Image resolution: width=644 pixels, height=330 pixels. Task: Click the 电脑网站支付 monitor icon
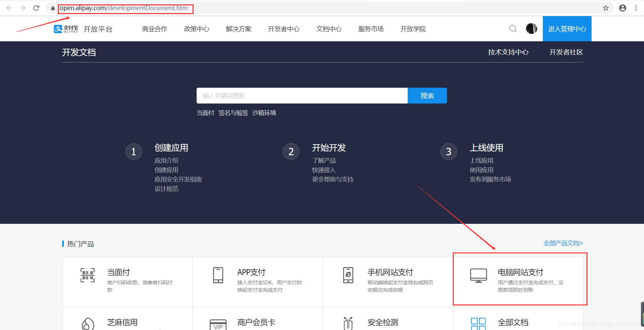coord(479,276)
